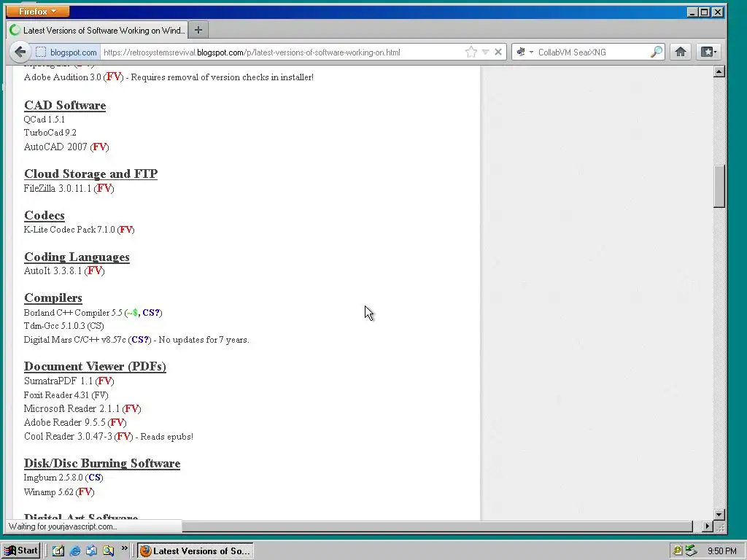Click the Coding Languages heading

tap(77, 257)
